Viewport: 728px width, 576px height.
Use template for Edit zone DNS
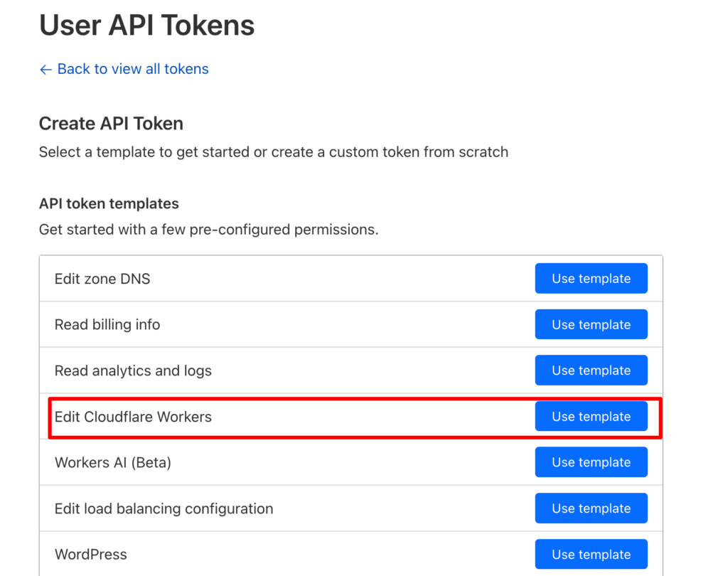pyautogui.click(x=591, y=278)
